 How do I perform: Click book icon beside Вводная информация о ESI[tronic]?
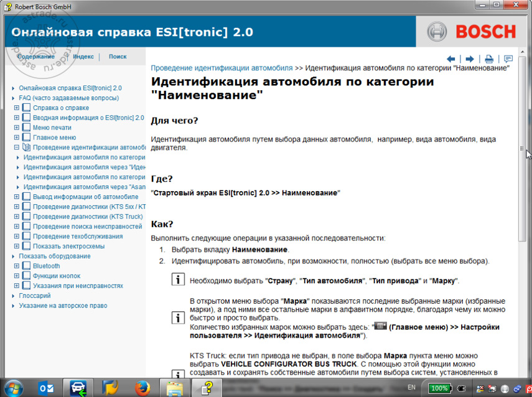(26, 118)
